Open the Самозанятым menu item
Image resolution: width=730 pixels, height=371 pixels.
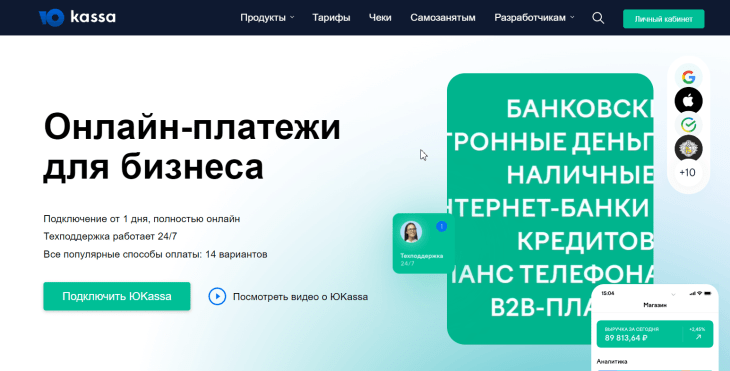[443, 18]
